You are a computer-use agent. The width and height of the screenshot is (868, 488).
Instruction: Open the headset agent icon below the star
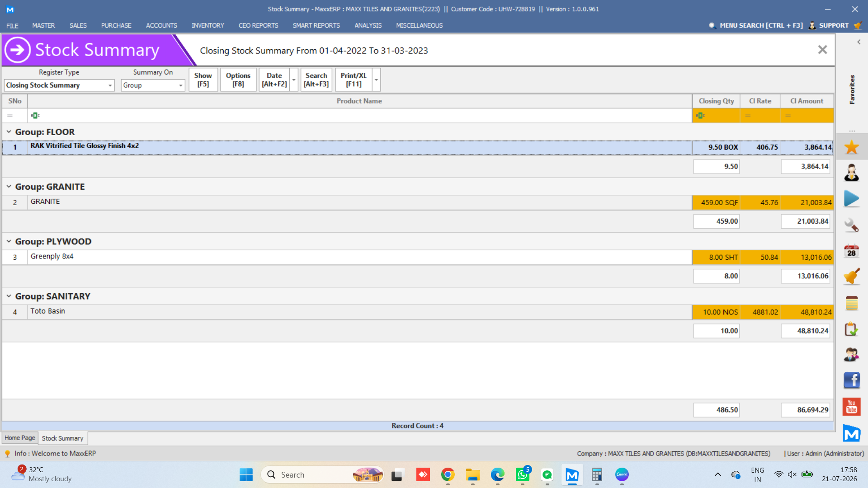[852, 173]
